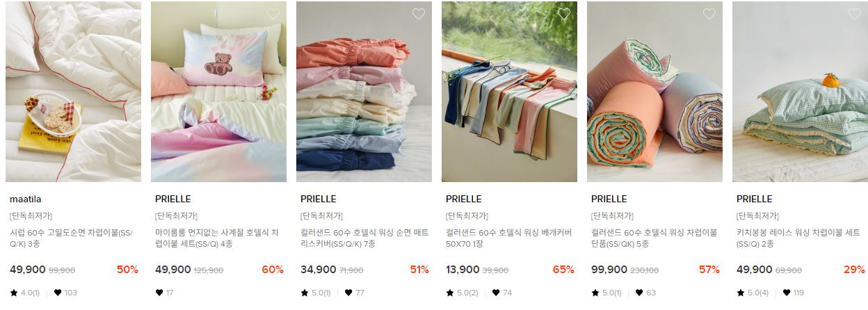868x310 pixels.
Task: Open white comforter product image
Action: pyautogui.click(x=73, y=92)
